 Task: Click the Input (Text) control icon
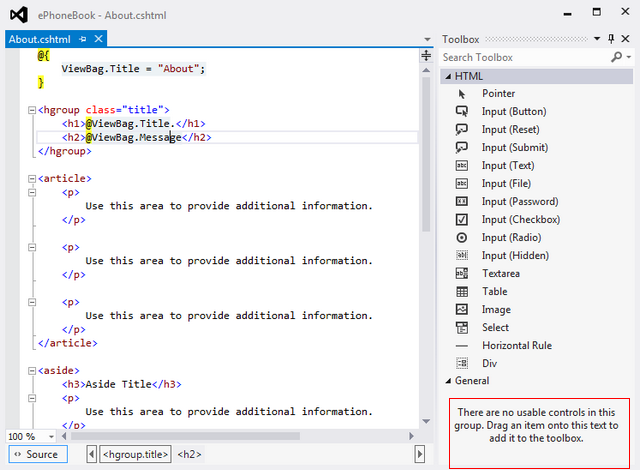click(462, 165)
